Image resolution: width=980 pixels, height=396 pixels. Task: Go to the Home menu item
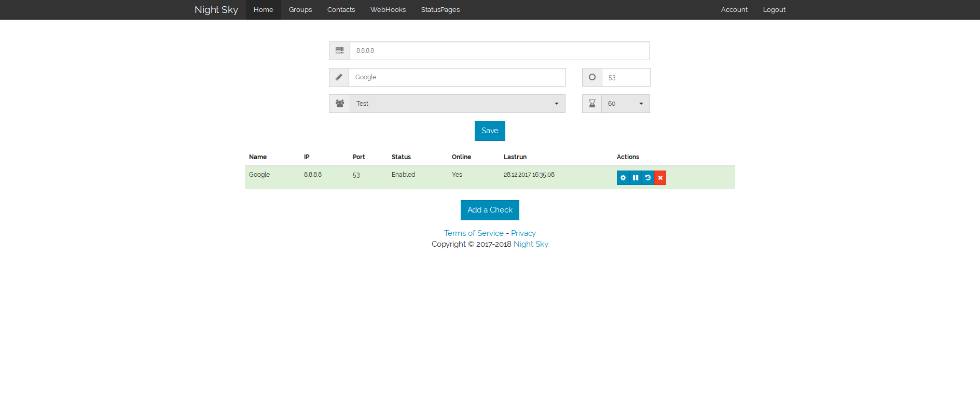[264, 10]
